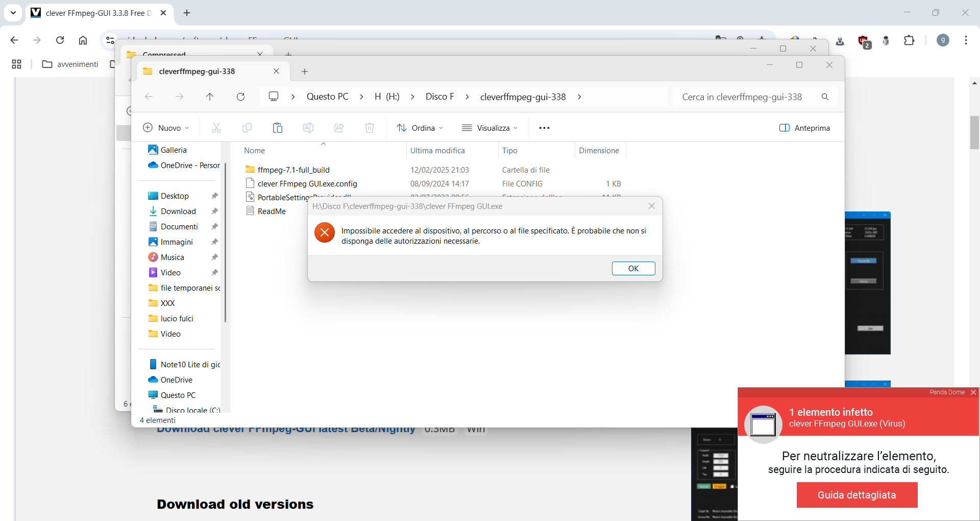Open the three-dots more options menu
Viewport: 980px width, 521px height.
pos(544,128)
